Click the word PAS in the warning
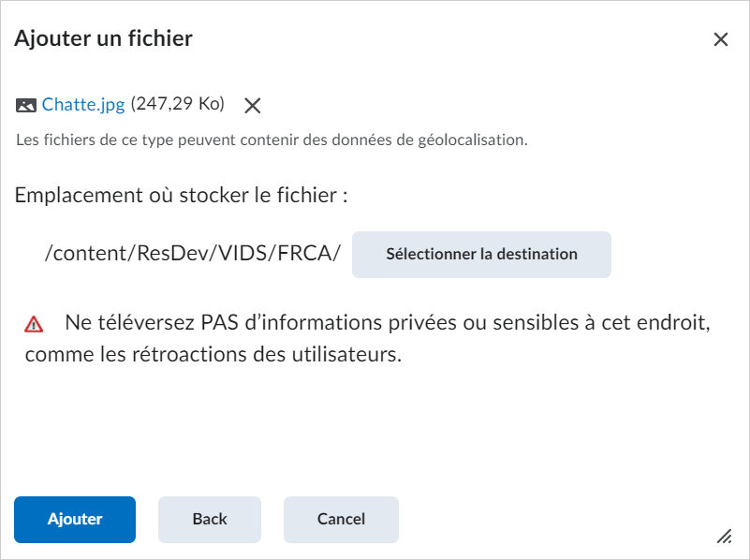750x560 pixels. pos(219,323)
